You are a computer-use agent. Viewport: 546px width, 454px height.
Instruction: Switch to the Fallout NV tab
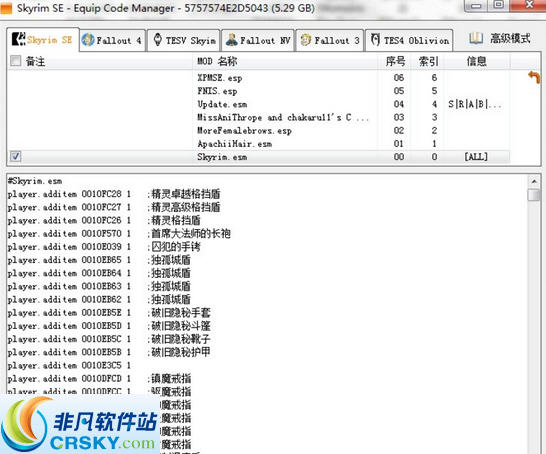(258, 40)
